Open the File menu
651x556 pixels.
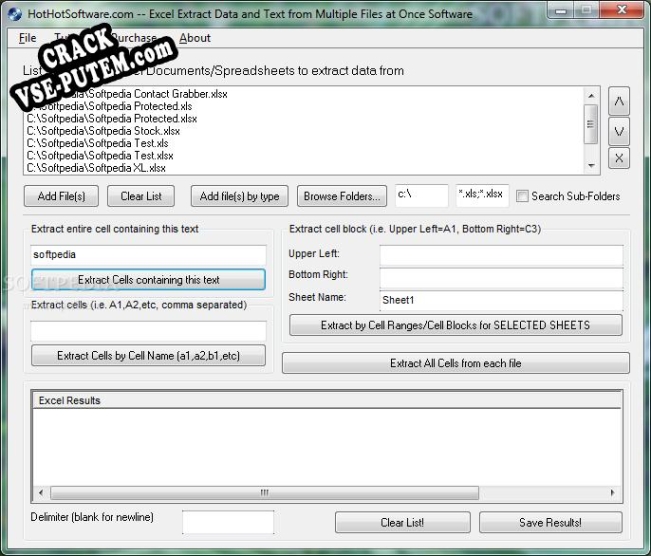(x=27, y=38)
